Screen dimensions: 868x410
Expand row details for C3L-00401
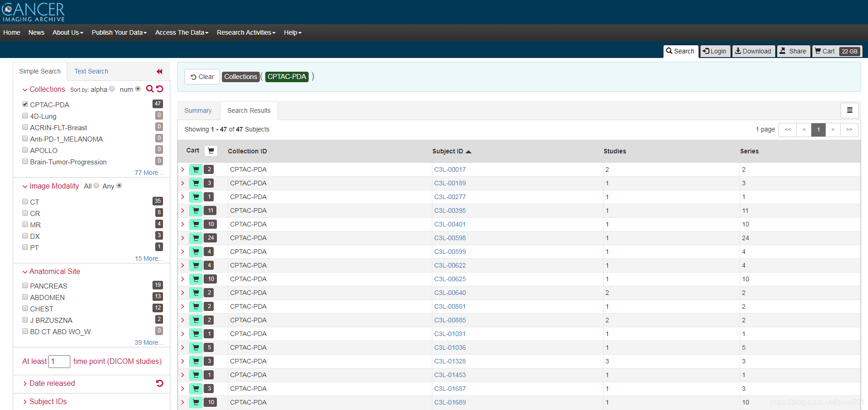[x=183, y=224]
